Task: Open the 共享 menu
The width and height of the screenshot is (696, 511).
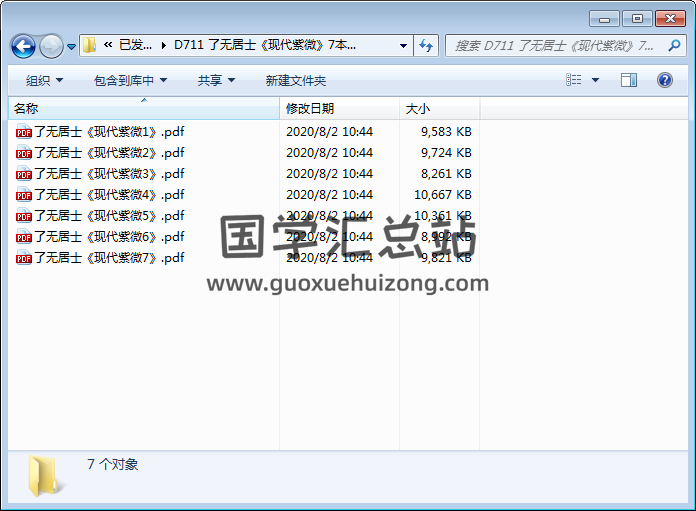Action: pos(216,80)
